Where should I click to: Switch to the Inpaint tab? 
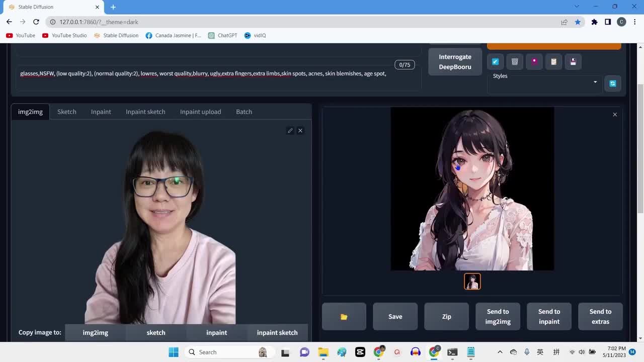[101, 112]
